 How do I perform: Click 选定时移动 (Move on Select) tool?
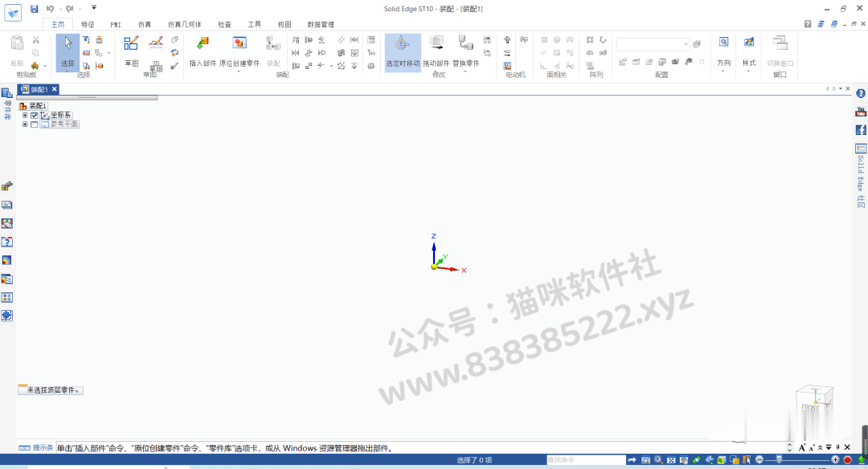point(403,51)
